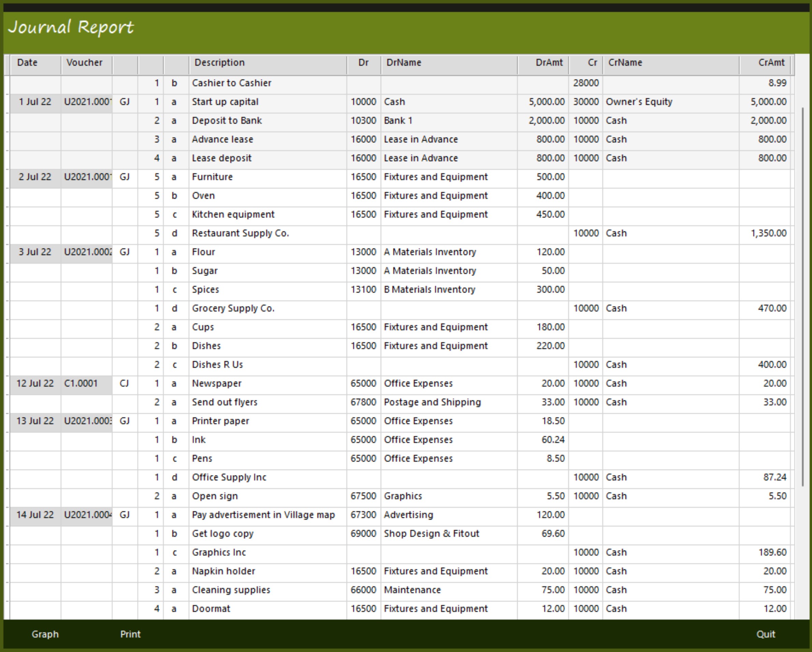Select the Start up capital entry row
This screenshot has width=812, height=652.
click(225, 102)
